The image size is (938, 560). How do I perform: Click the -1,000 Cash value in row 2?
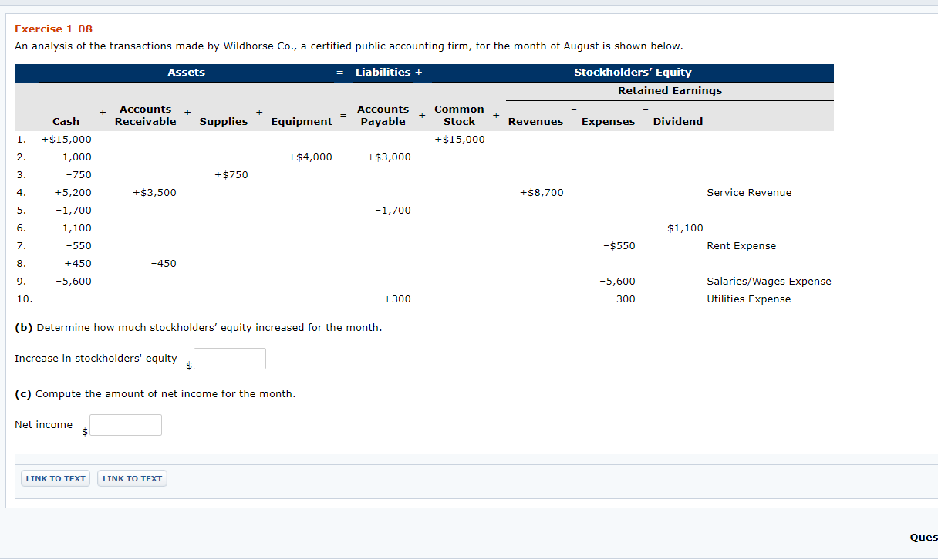(73, 157)
